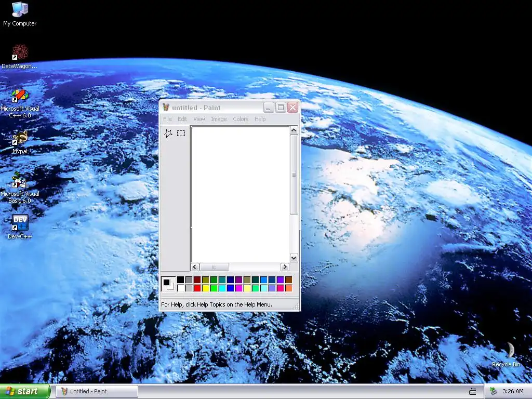Select the Microsoft Visual Basic 6.0 shortcut
The image size is (532, 399).
[20, 188]
